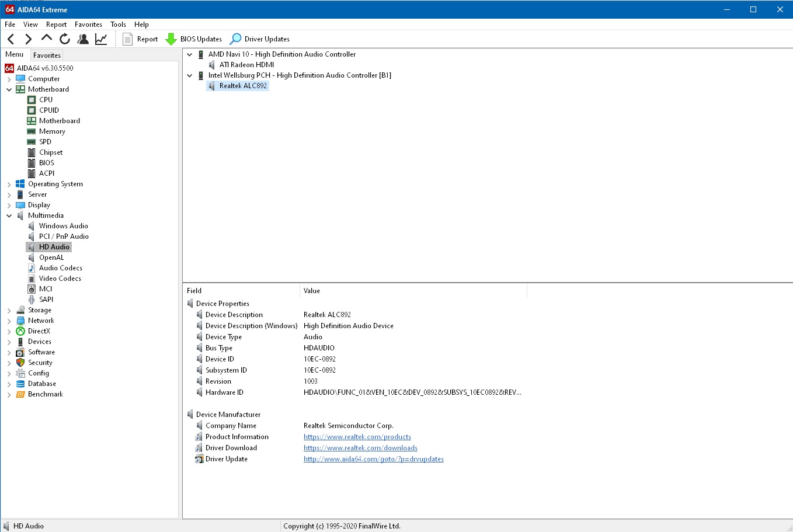Click the Driver Updates magnifier button

(260, 39)
